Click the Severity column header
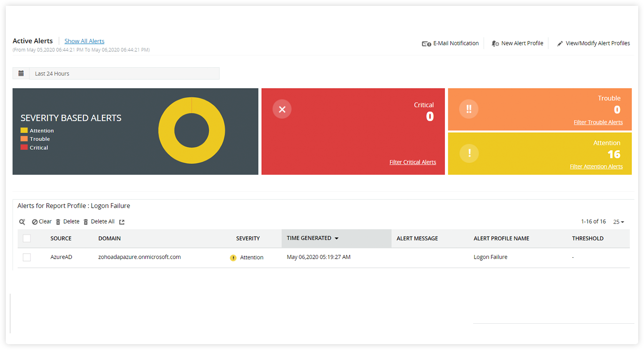This screenshot has height=350, width=644. click(248, 239)
